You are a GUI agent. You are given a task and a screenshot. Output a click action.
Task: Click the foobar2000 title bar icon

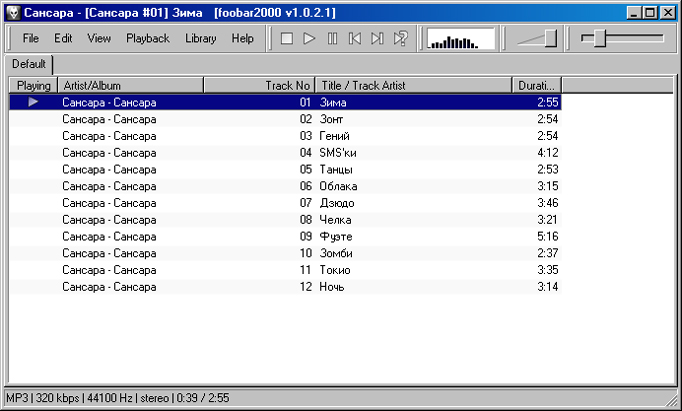(13, 13)
